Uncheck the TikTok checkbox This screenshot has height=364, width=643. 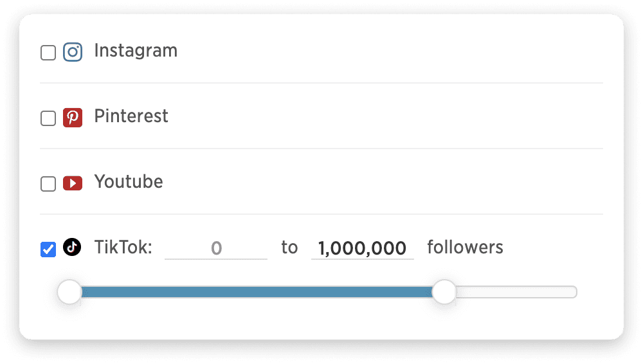click(x=48, y=250)
